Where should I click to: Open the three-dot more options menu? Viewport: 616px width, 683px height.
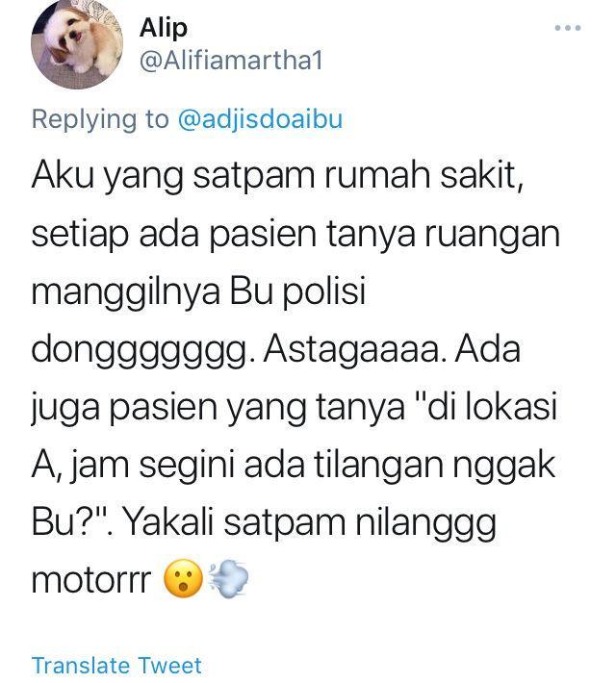(568, 28)
